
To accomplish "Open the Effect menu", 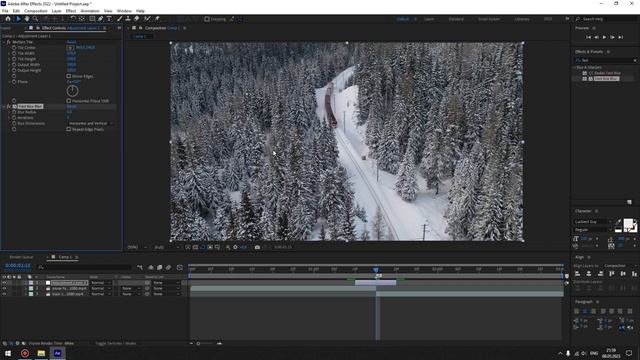I will [71, 11].
